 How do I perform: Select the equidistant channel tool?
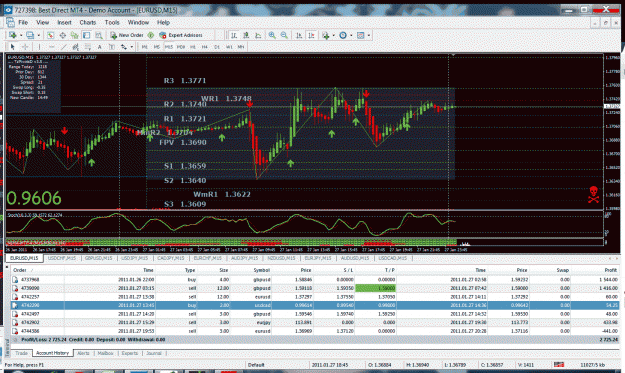(75, 47)
